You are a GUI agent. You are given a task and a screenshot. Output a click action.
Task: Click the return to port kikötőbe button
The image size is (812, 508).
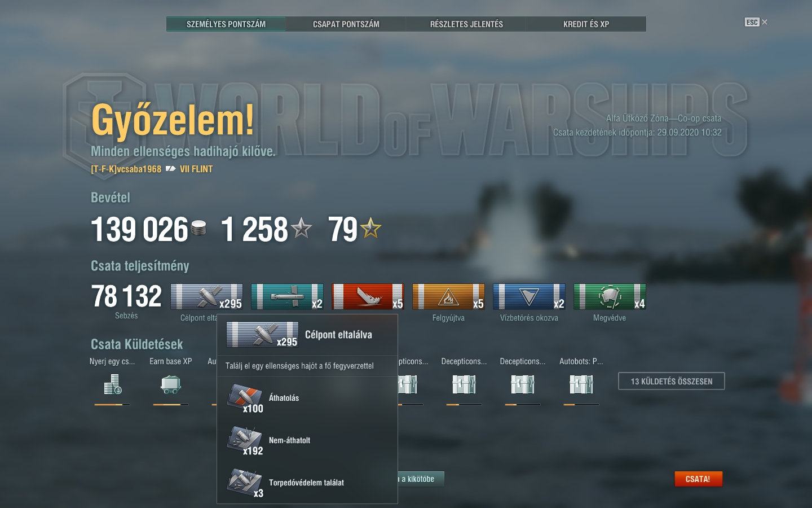tap(421, 479)
